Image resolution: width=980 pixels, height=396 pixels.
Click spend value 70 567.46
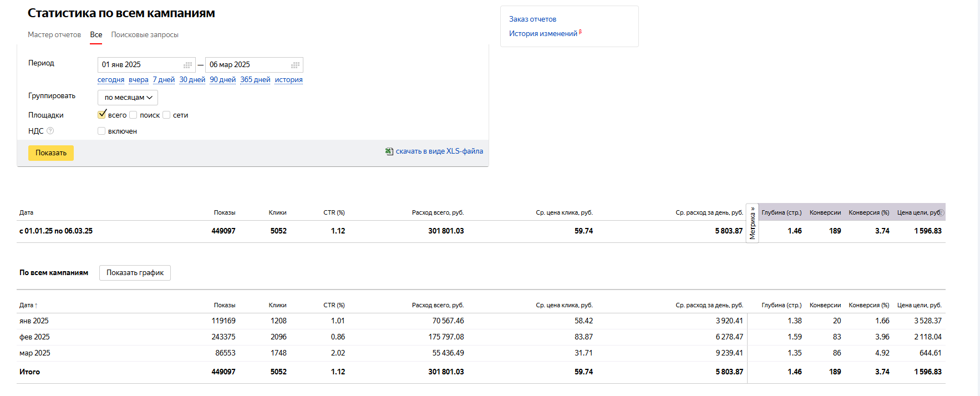click(x=448, y=321)
